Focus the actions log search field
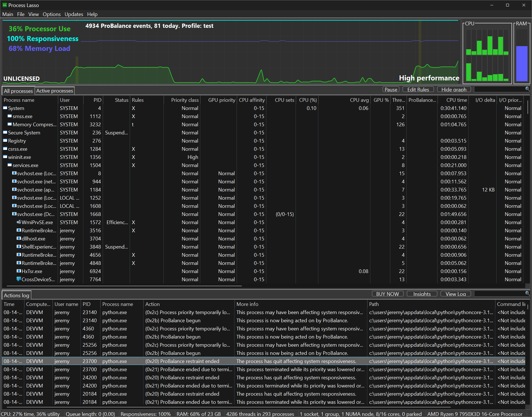 499,294
